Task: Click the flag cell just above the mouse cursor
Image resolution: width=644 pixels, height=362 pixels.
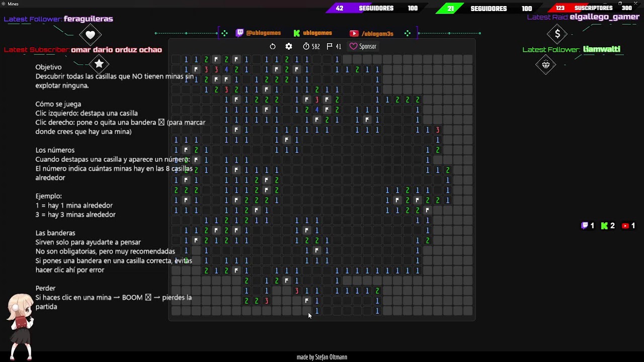Action: pos(307,301)
